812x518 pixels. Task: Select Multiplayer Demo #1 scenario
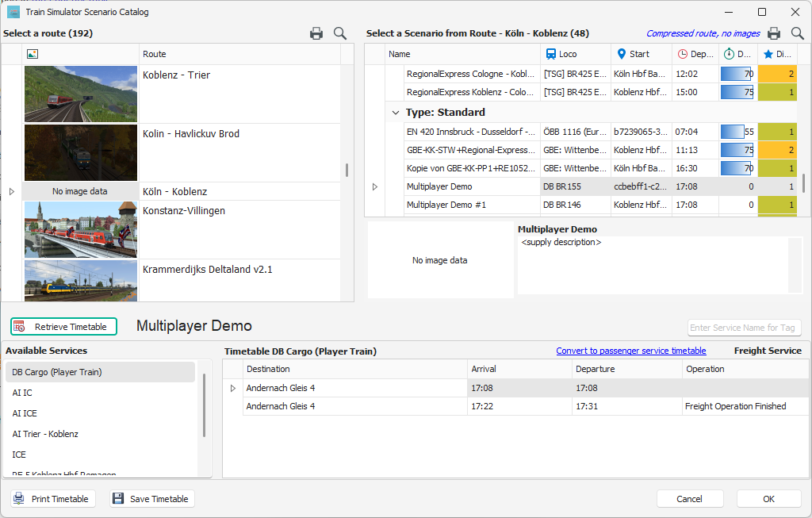tap(470, 205)
